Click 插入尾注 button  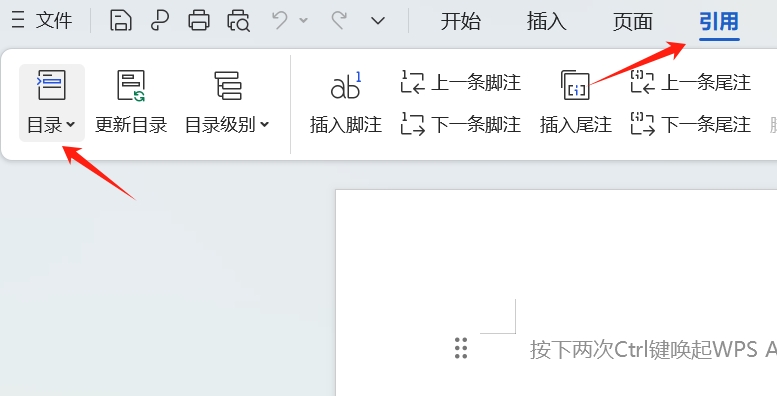tap(576, 103)
